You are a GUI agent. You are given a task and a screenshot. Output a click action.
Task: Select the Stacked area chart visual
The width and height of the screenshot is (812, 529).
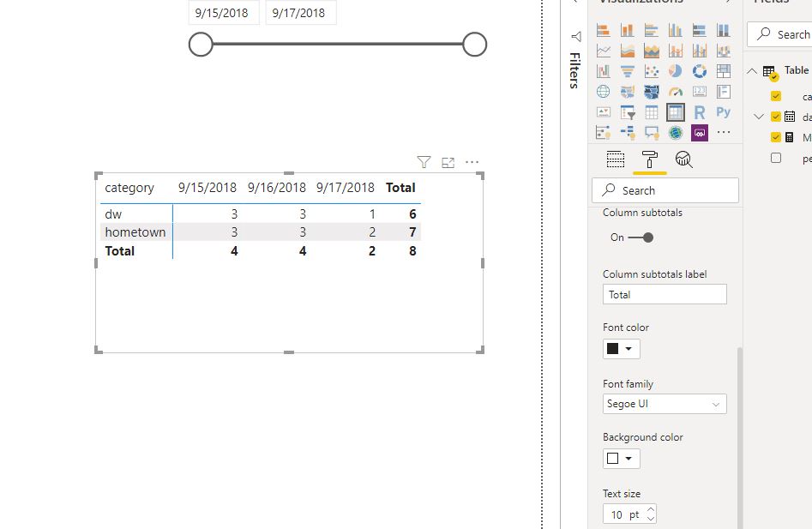[x=652, y=51]
